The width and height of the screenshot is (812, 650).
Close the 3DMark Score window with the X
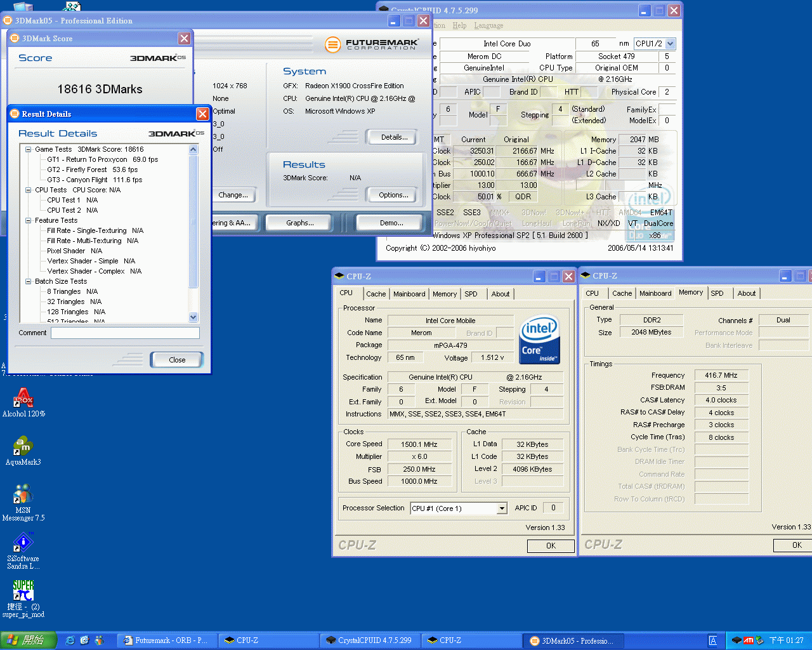click(185, 39)
